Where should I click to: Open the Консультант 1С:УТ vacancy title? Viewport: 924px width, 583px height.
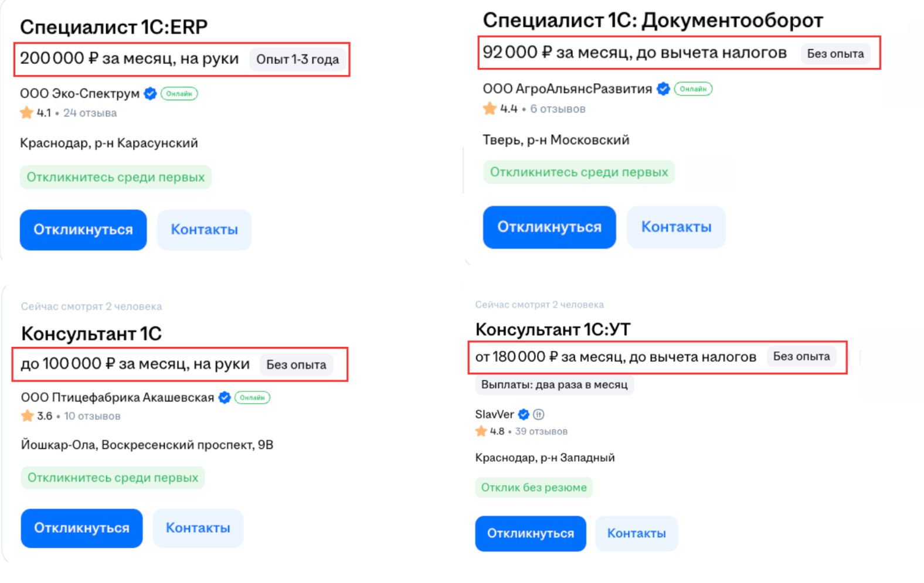(x=552, y=329)
